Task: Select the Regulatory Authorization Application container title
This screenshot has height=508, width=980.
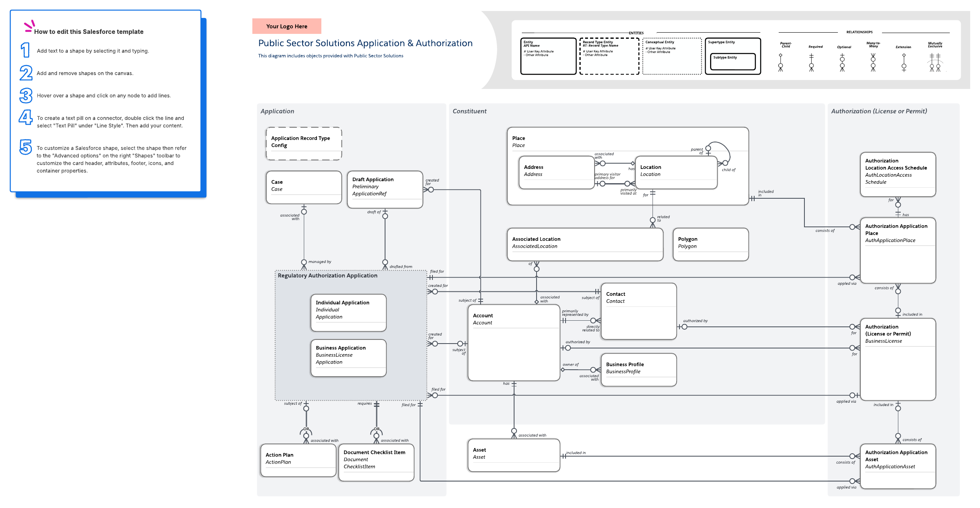Action: [x=327, y=275]
